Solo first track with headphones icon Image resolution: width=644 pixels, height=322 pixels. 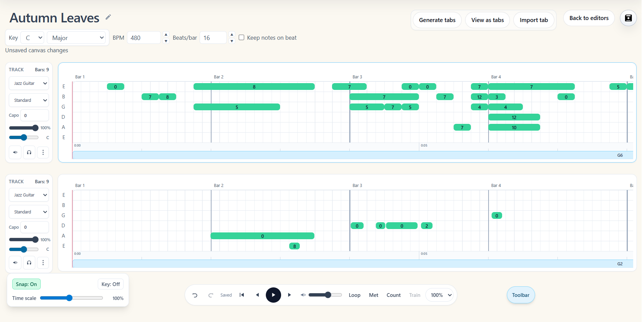click(29, 152)
